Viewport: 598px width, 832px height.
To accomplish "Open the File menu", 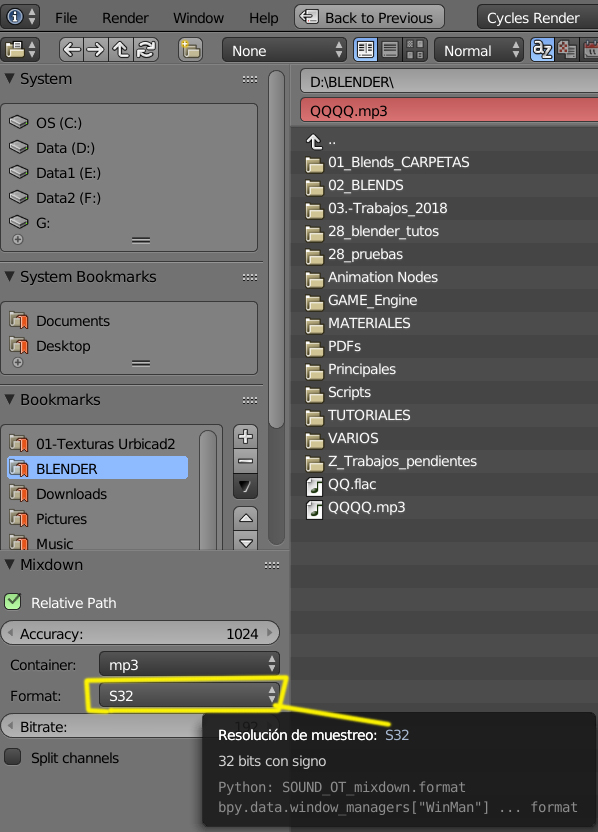I will point(66,18).
